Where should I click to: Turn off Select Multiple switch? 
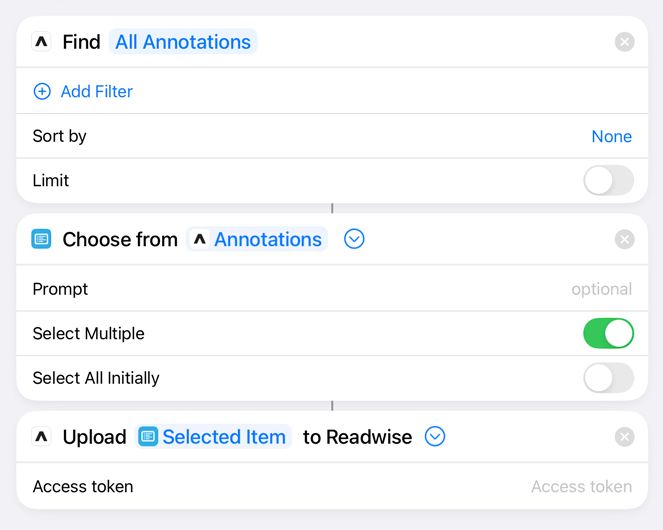pos(608,333)
